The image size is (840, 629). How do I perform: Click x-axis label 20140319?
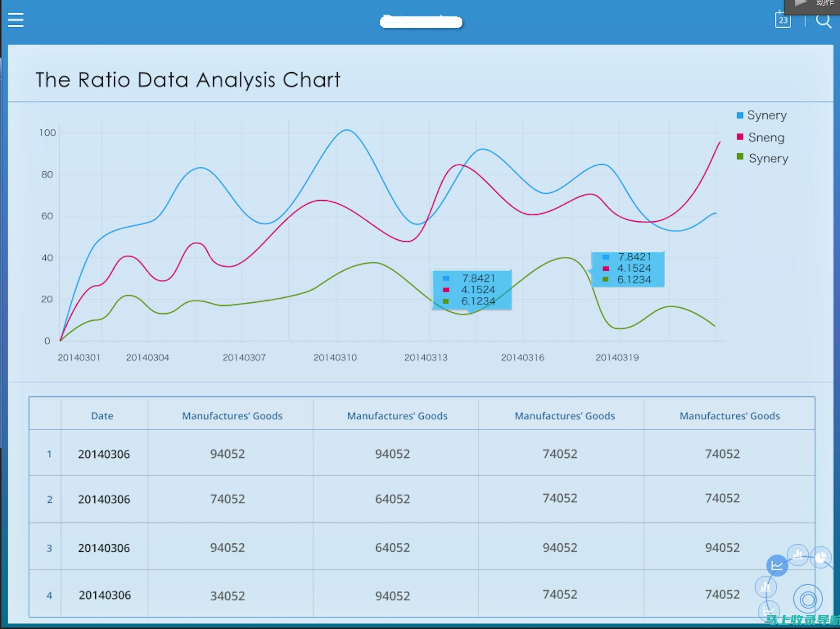tap(617, 357)
